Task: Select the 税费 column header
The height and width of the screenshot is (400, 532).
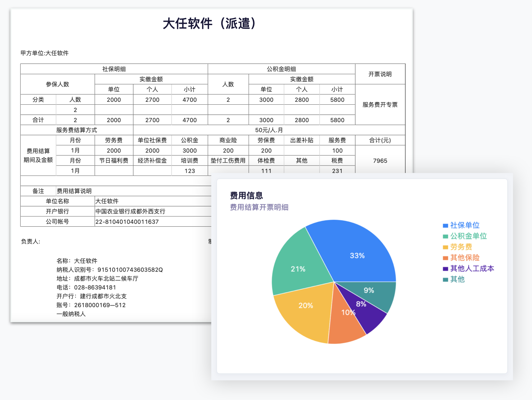Action: 337,161
